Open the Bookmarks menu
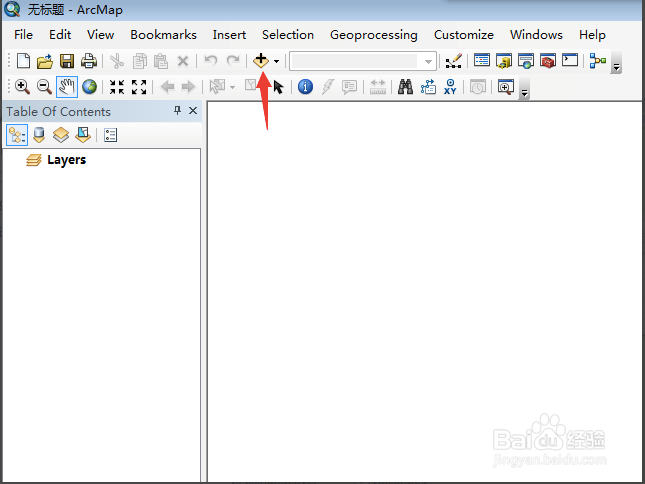Viewport: 645px width, 484px height. (x=163, y=35)
